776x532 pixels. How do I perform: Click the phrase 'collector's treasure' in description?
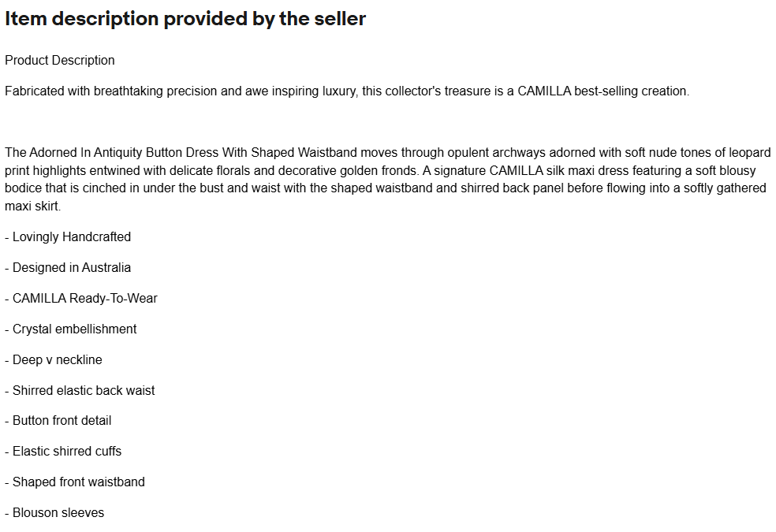click(431, 91)
